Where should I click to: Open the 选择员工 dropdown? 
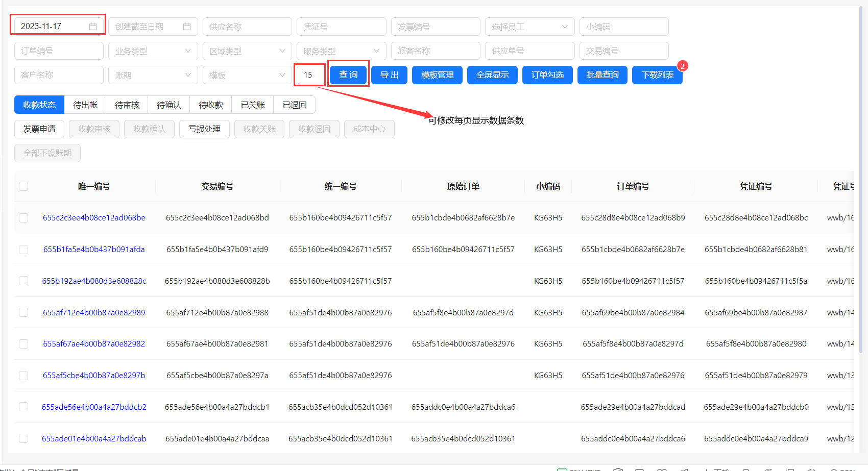click(529, 27)
